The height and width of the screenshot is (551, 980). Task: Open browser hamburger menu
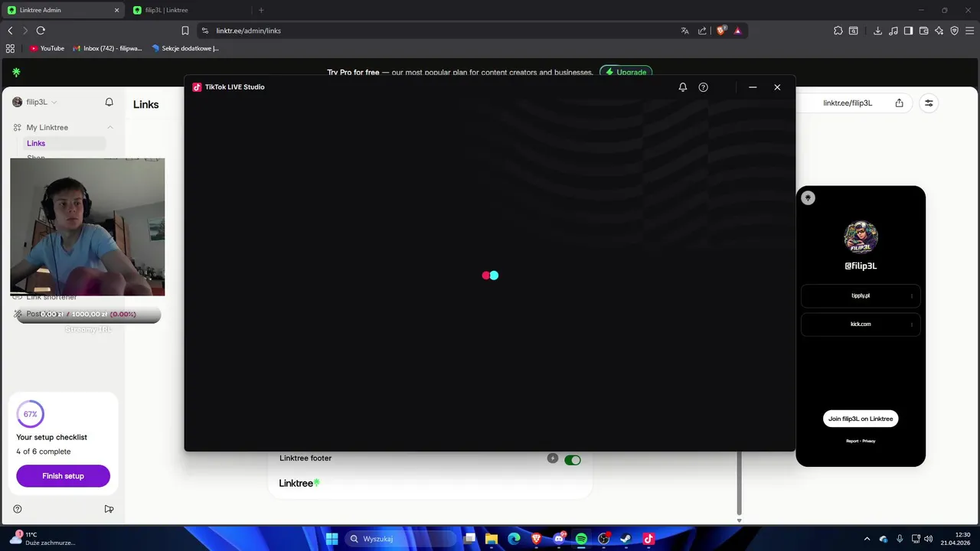[969, 31]
